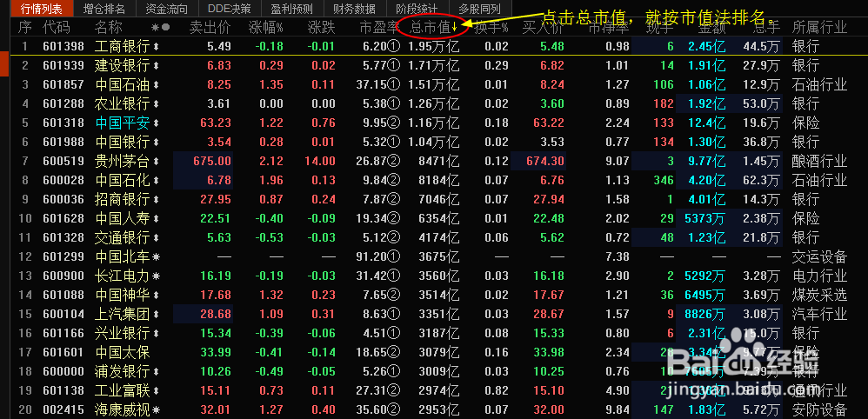Click marker icon beside 农业银行

156,104
